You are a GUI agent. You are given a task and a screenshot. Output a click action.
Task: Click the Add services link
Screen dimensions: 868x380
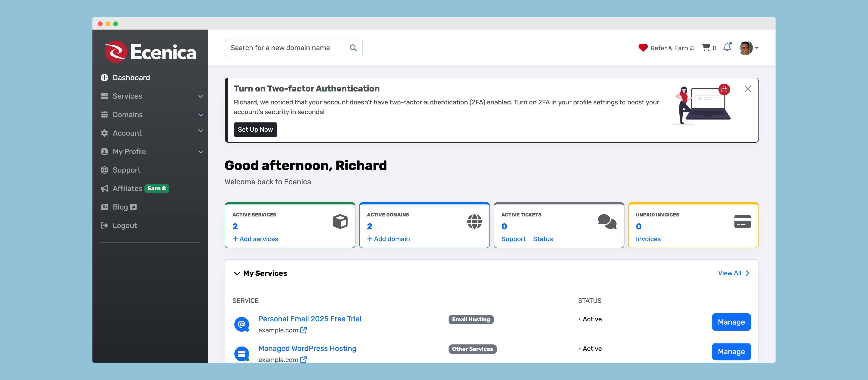pos(255,239)
